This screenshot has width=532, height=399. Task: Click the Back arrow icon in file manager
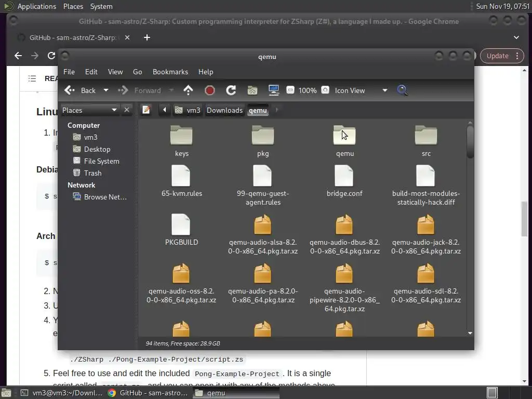(70, 90)
